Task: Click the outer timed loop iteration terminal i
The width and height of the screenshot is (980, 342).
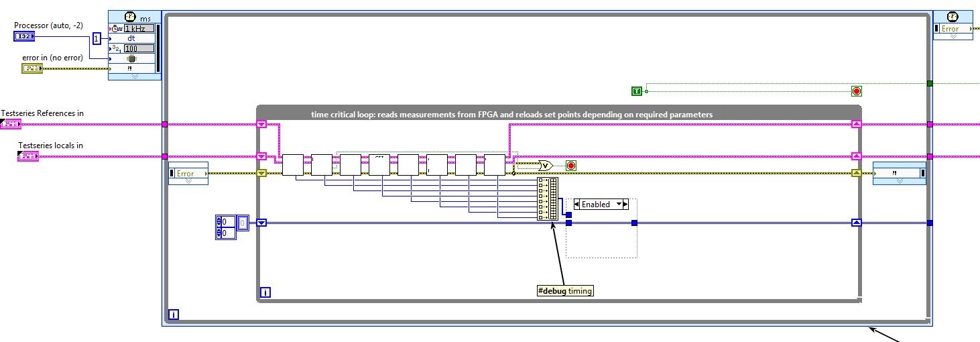Action: (174, 314)
